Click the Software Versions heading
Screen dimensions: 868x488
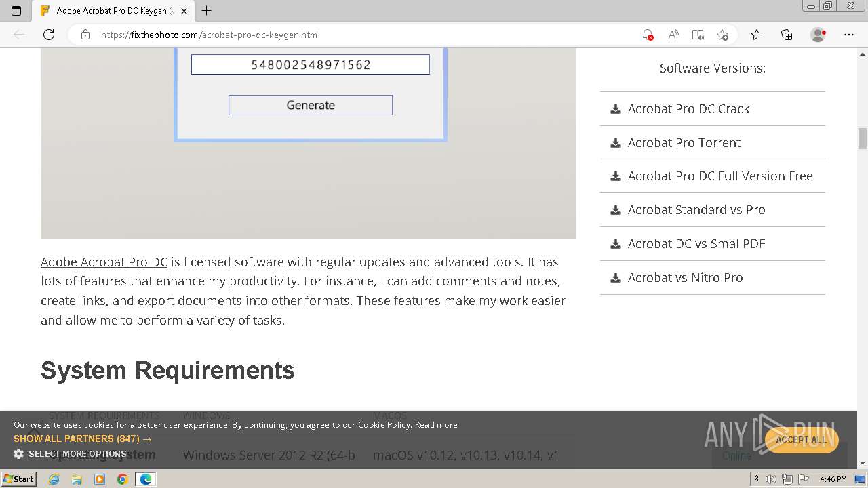click(712, 68)
